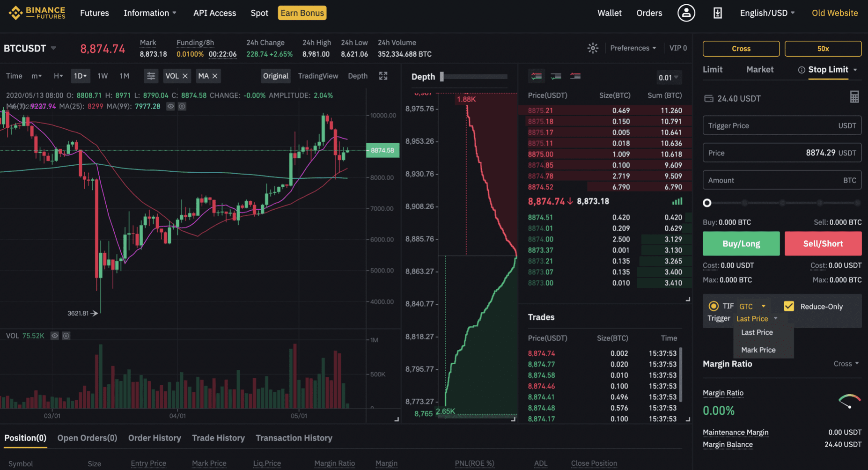Click the 50x leverage button
This screenshot has height=470, width=868.
point(823,49)
